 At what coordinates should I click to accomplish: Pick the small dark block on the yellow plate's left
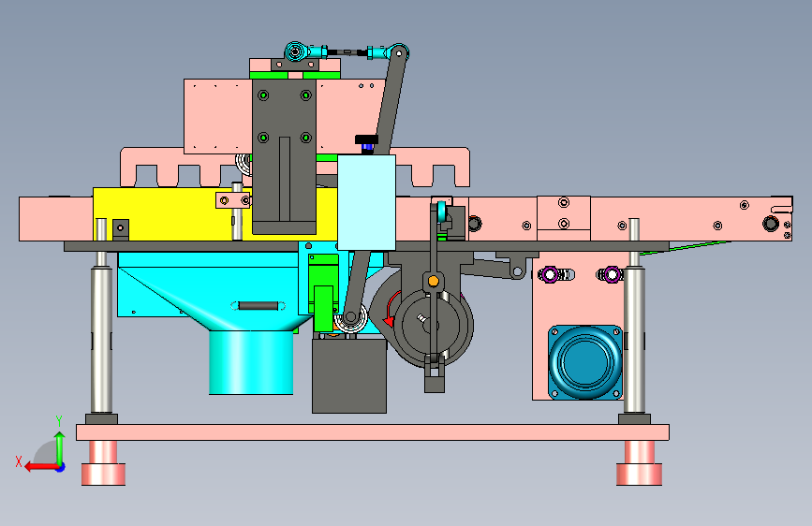(x=121, y=229)
